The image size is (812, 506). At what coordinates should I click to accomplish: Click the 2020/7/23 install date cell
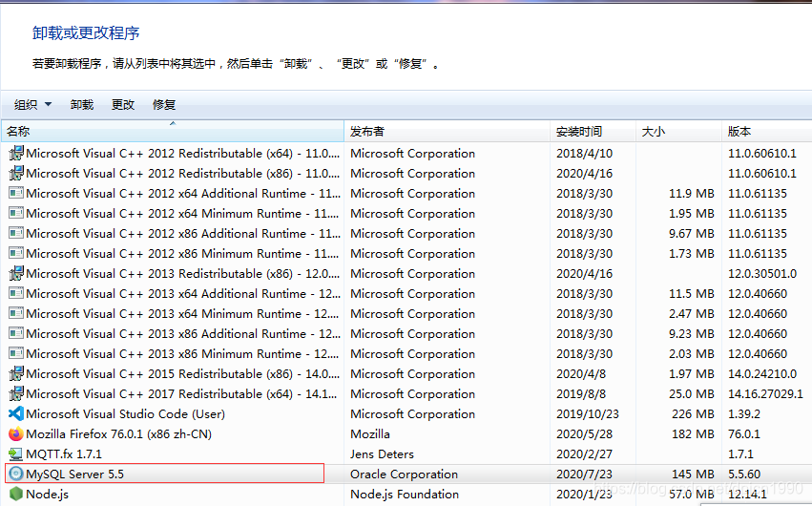click(584, 474)
